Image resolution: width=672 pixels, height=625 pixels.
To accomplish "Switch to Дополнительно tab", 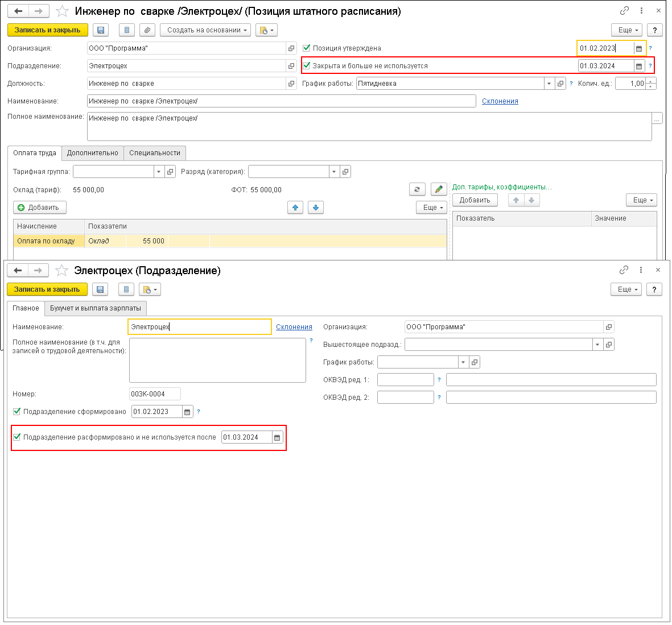I will click(93, 153).
